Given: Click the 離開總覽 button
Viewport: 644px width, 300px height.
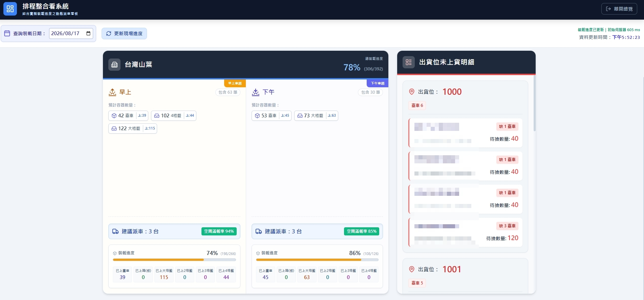Looking at the screenshot, I should (619, 9).
